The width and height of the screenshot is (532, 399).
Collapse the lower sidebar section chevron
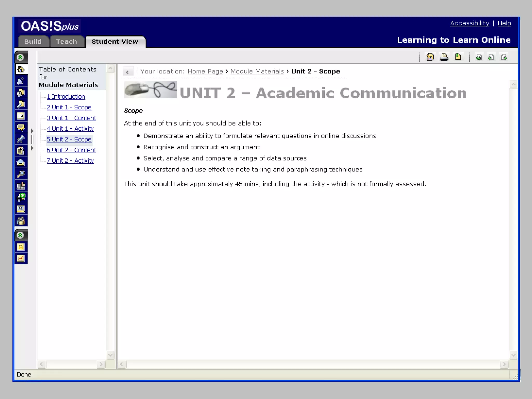click(21, 235)
